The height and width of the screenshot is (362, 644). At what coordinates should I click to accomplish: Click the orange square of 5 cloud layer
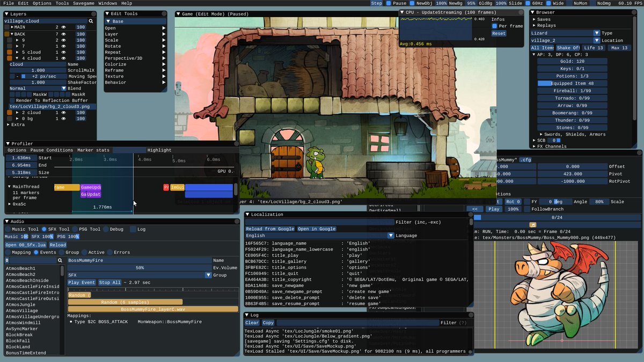(10, 52)
